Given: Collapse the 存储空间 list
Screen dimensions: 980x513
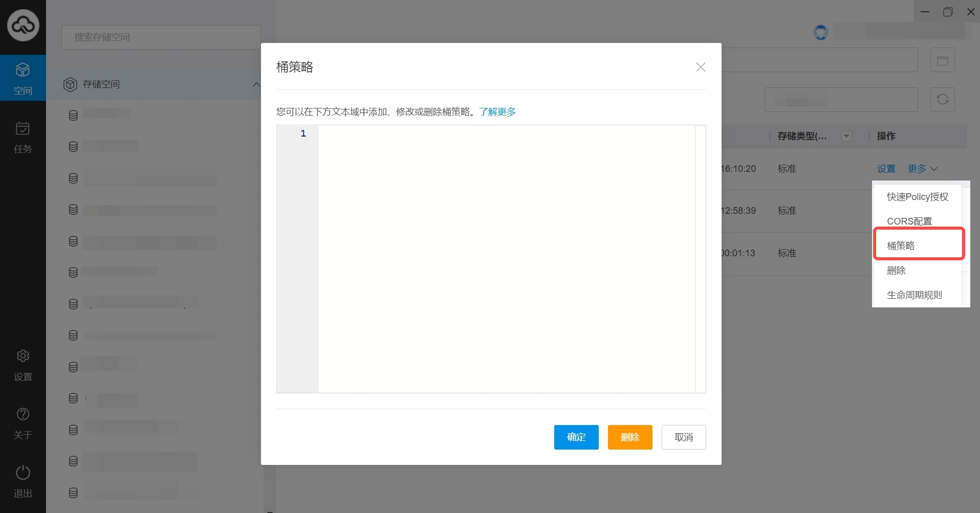Looking at the screenshot, I should (x=256, y=84).
